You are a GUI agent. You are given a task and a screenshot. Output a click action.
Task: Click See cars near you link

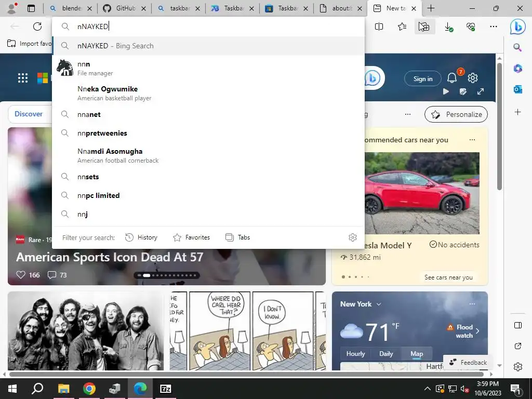coord(448,277)
